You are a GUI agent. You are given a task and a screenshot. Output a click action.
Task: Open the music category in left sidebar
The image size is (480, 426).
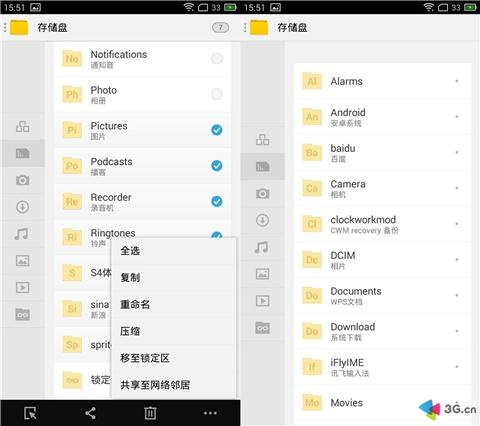click(x=22, y=234)
